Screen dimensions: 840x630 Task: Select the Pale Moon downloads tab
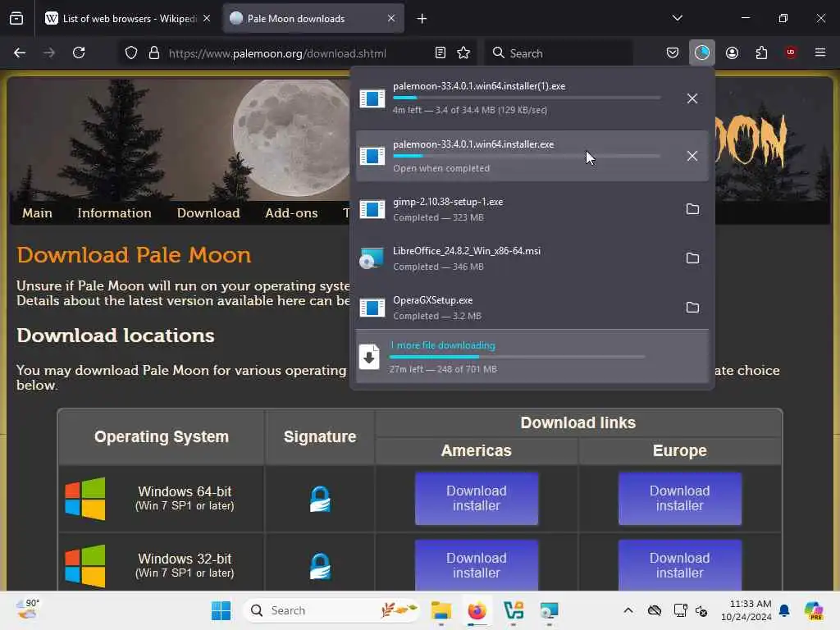point(313,19)
